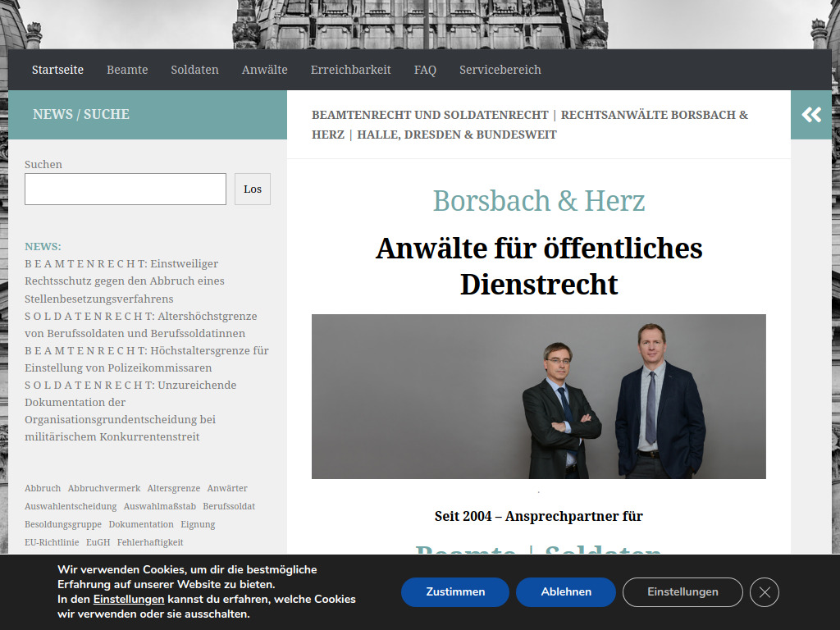This screenshot has height=630, width=840.
Task: Select the Altersgrenze tag
Action: (174, 488)
